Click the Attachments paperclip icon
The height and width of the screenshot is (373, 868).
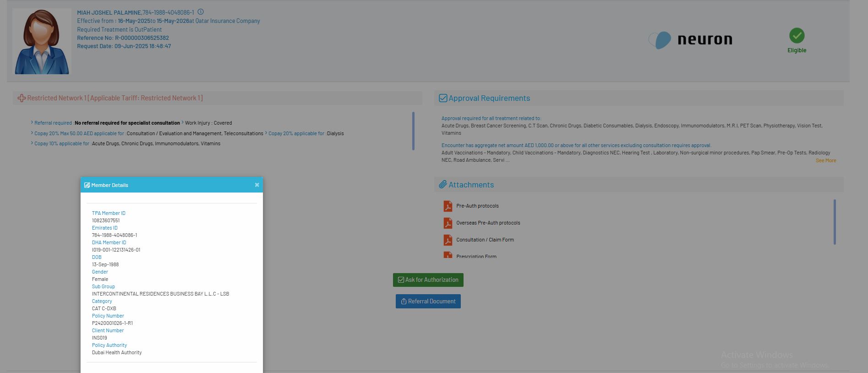coord(443,185)
